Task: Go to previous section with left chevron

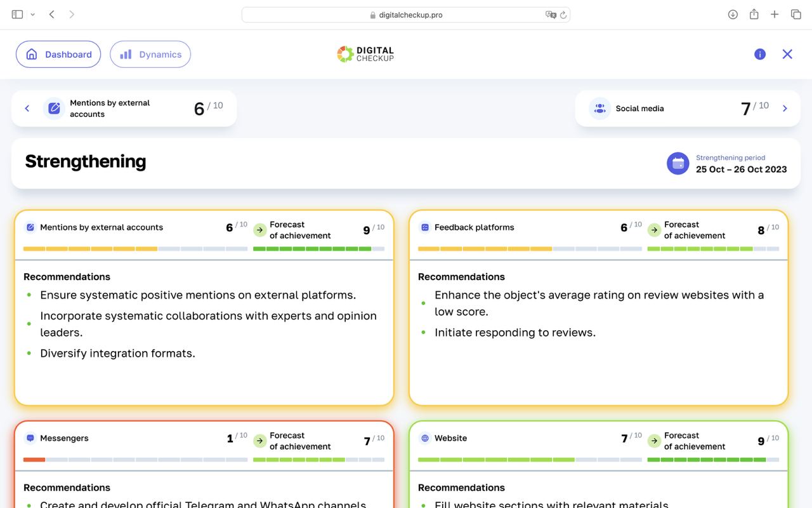Action: point(27,109)
